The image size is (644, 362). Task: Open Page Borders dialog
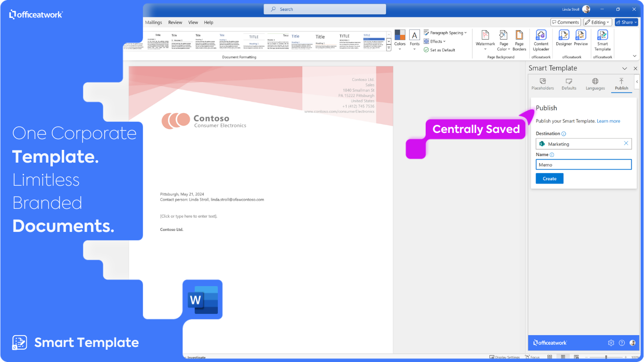(x=519, y=41)
